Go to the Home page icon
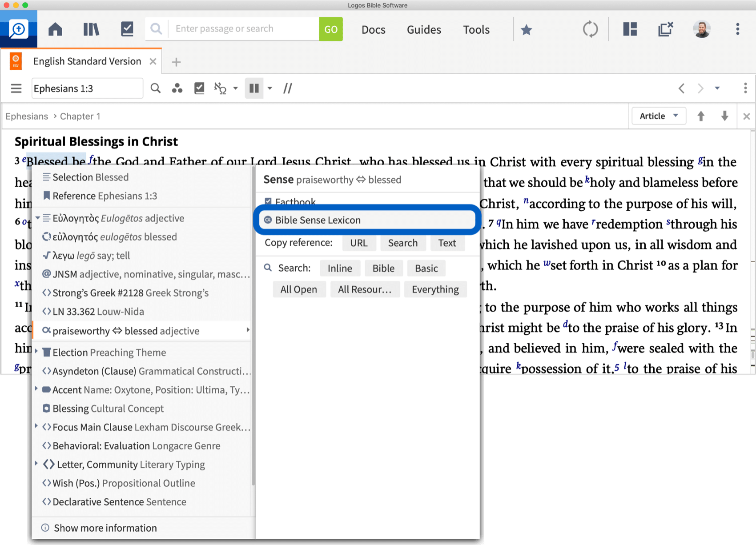The width and height of the screenshot is (756, 545). [55, 29]
